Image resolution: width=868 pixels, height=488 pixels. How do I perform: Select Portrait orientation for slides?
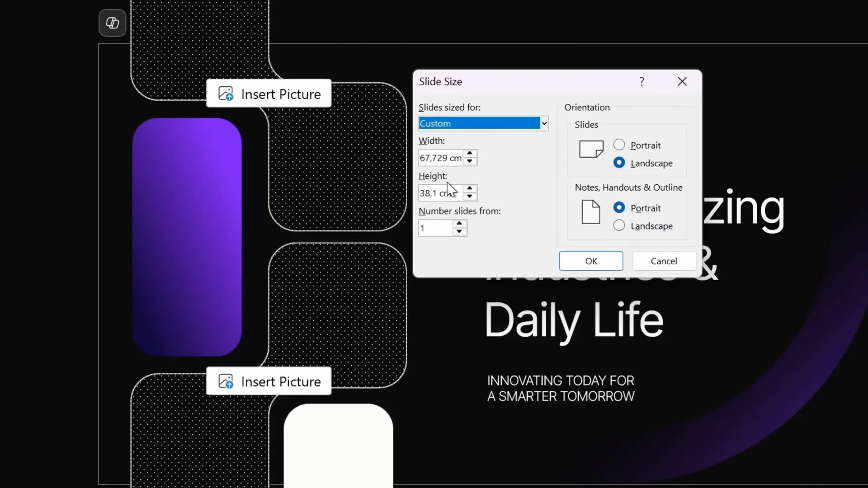tap(620, 145)
